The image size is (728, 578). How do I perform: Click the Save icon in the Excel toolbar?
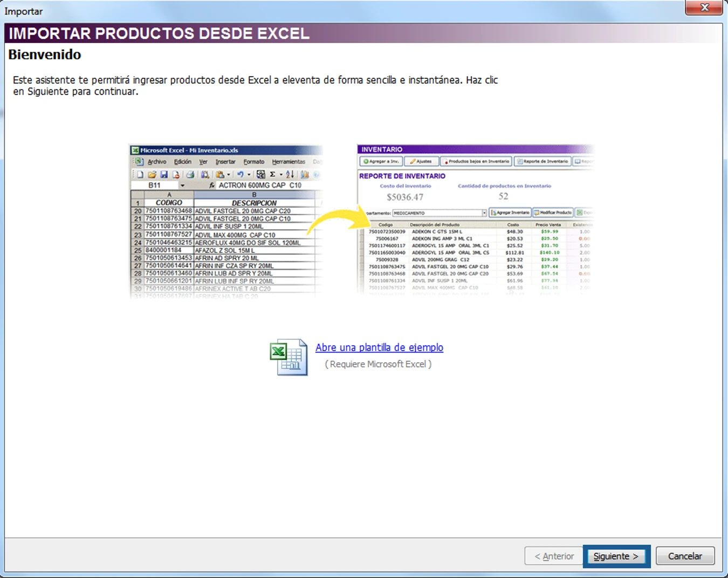164,174
